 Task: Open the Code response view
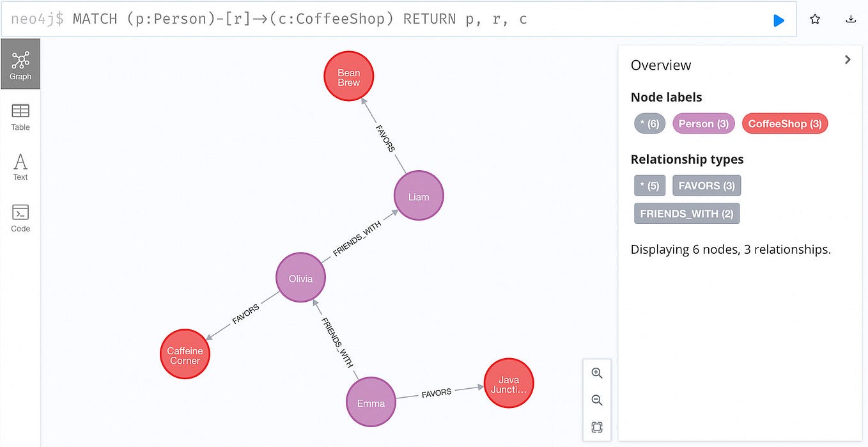click(x=20, y=217)
